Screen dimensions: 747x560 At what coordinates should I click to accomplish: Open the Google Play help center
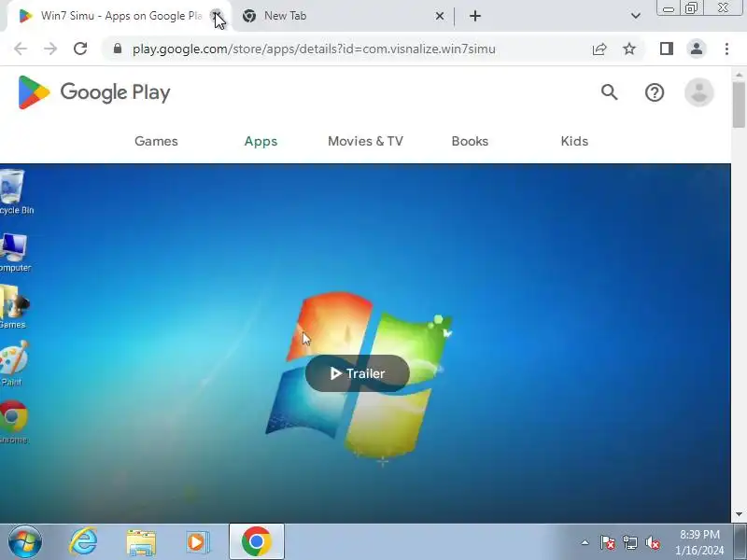coord(655,92)
